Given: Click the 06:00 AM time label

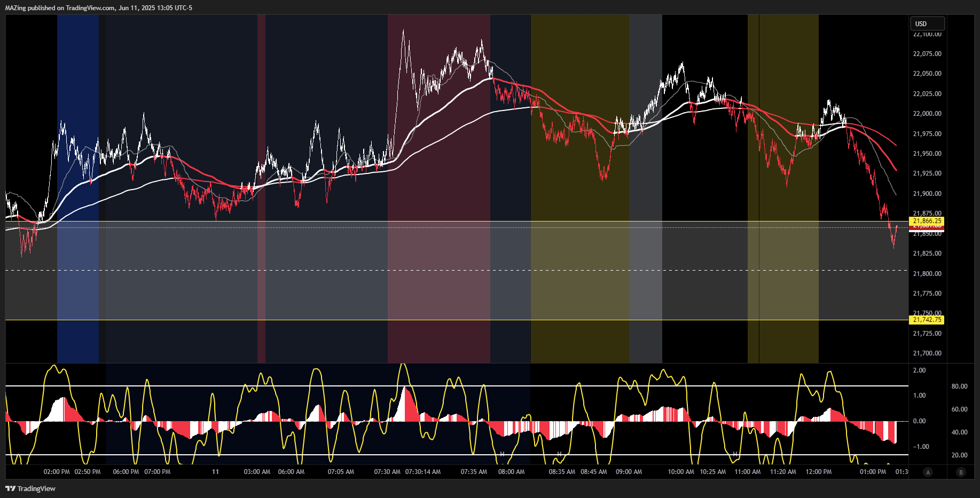Looking at the screenshot, I should point(291,472).
